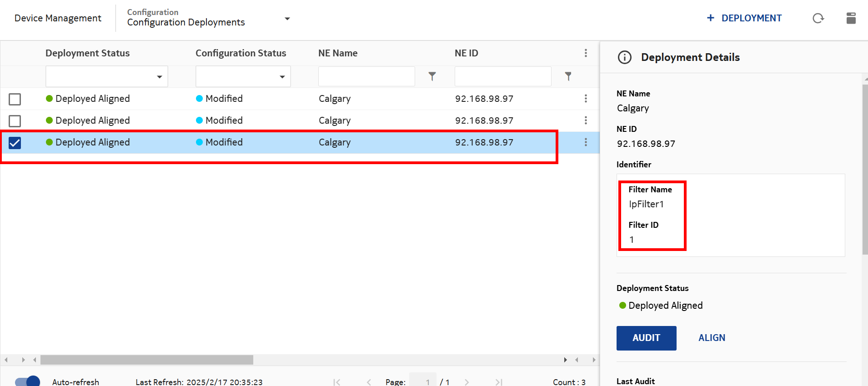
Task: Open row actions menu for second deployment
Action: [x=586, y=120]
